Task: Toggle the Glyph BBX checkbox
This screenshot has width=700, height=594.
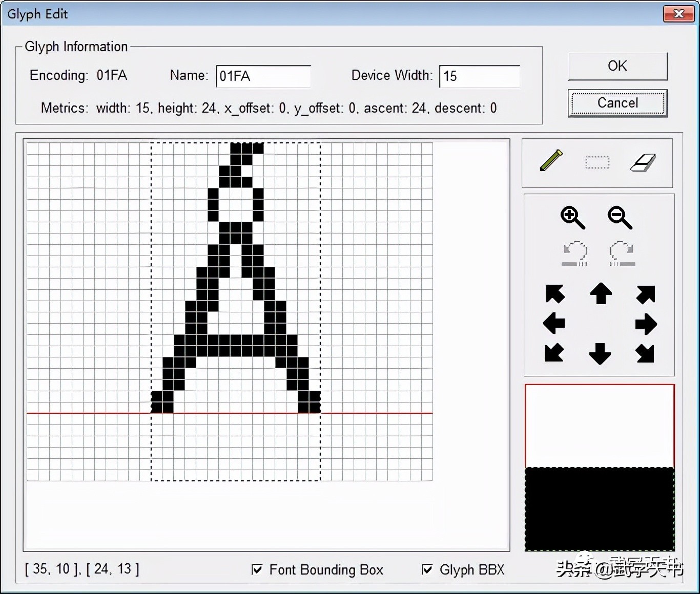Action: pos(427,569)
